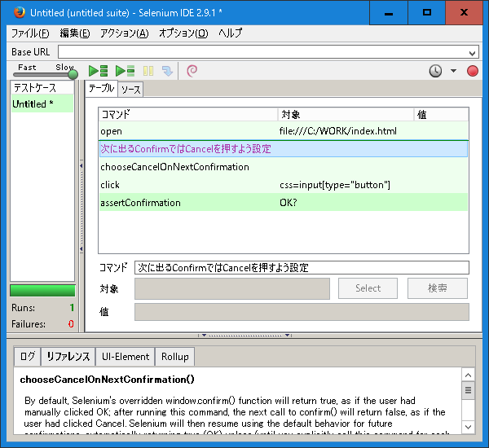Select the click command row

point(284,185)
